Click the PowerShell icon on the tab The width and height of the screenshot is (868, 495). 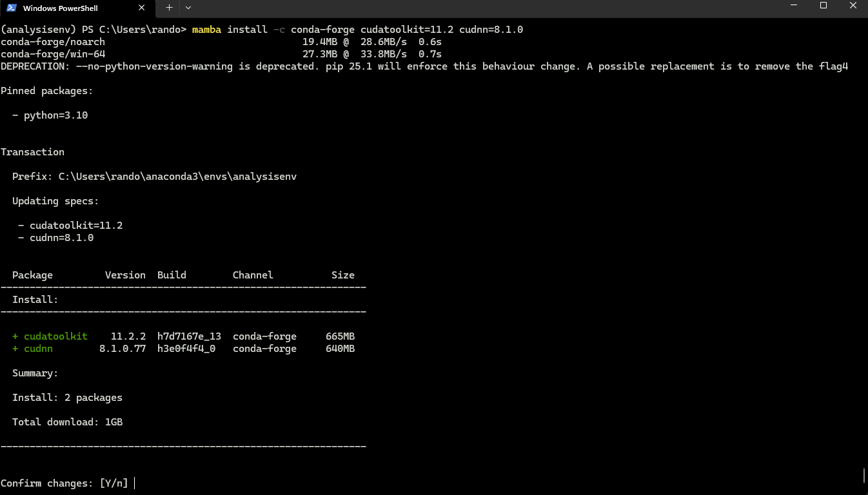tap(10, 8)
